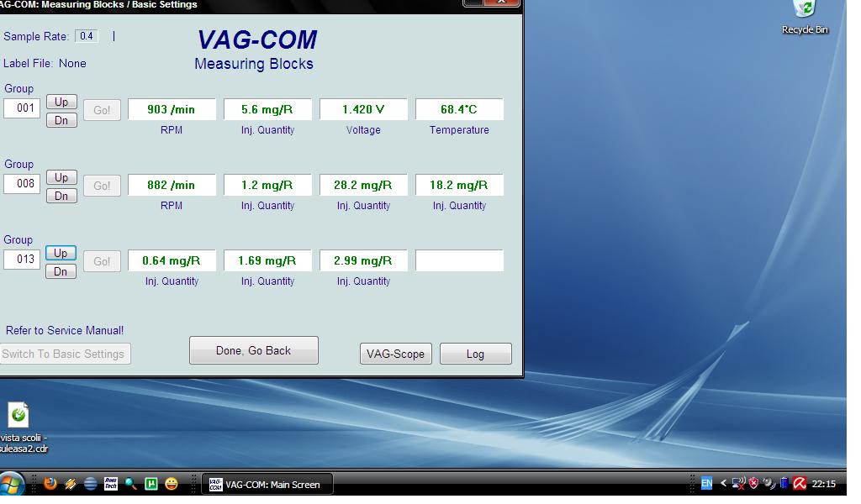Open the Avira red umbrella tray icon

(x=799, y=483)
